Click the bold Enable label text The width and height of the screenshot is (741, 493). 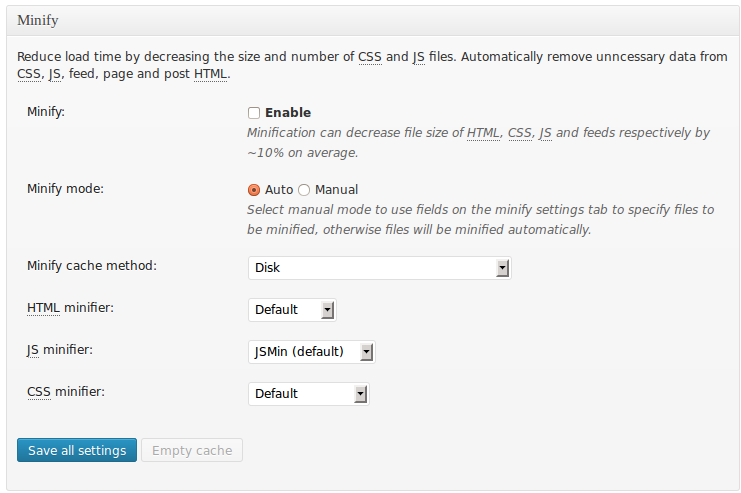click(x=288, y=113)
